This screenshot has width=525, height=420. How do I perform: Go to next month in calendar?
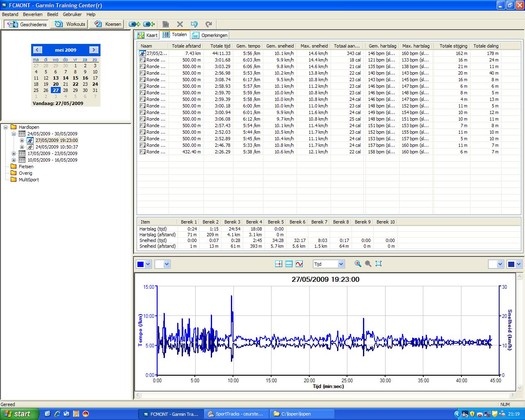94,50
